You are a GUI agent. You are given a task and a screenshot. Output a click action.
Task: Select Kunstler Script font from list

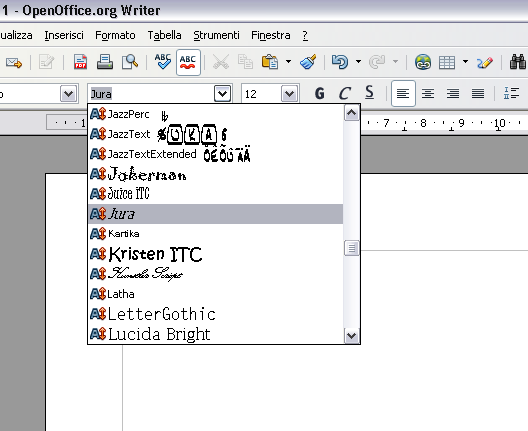point(216,274)
